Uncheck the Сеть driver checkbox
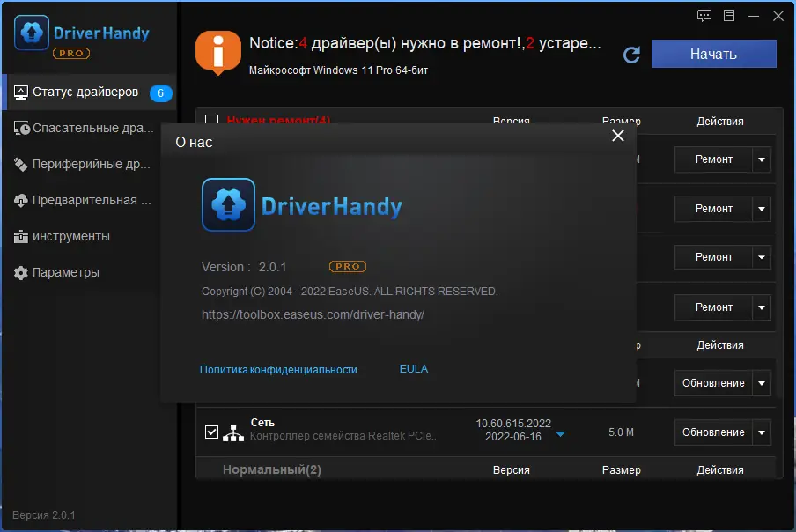796x532 pixels. pos(211,432)
